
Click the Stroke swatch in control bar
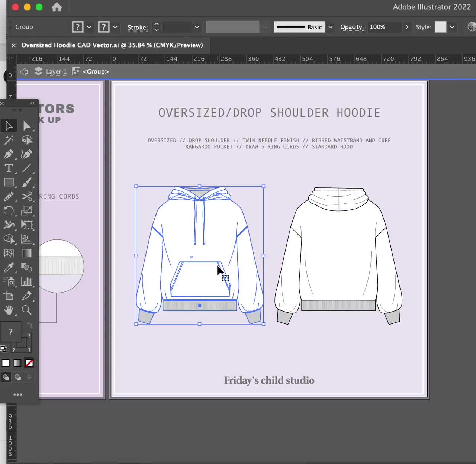[x=104, y=27]
